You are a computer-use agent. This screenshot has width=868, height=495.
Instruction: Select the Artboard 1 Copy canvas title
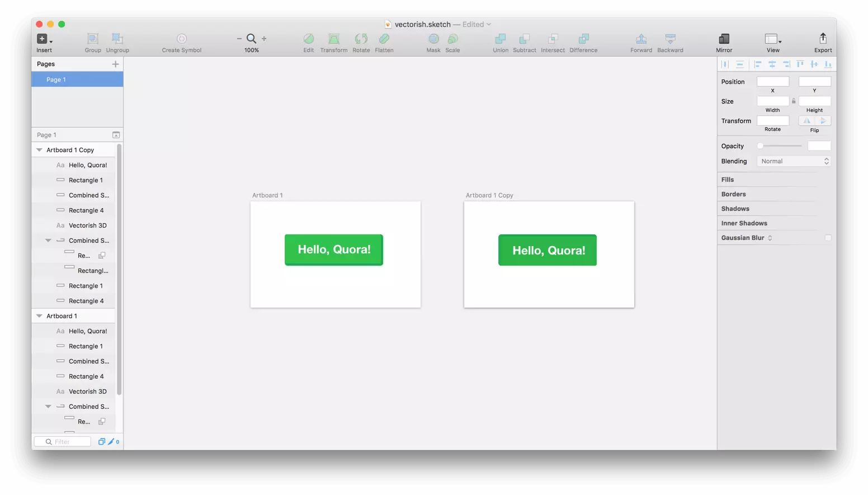489,195
